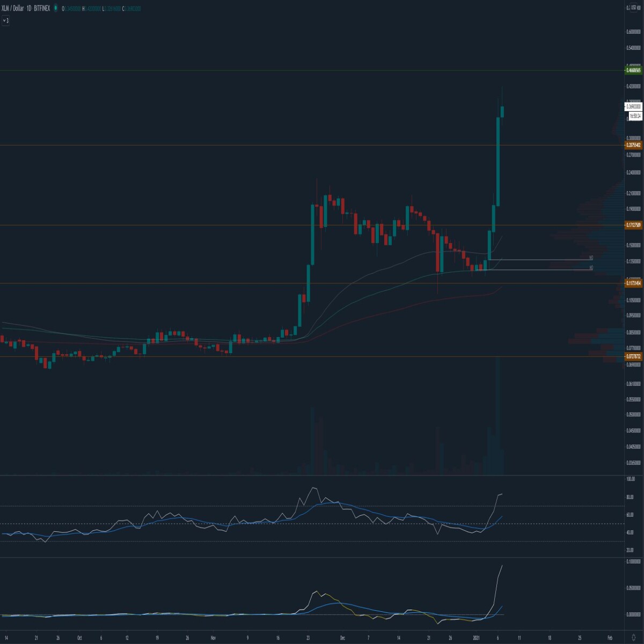Click the current price label 0.36903000
Screen dimensions: 644x644
click(x=633, y=107)
